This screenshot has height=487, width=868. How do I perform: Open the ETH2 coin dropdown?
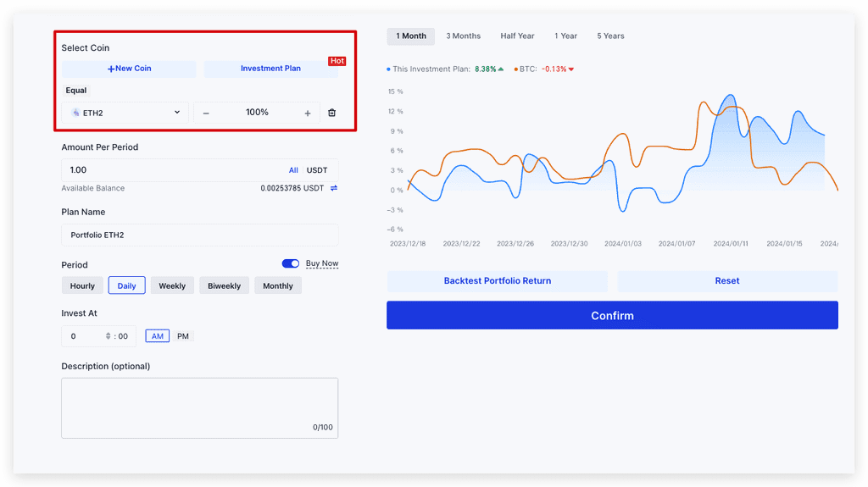click(125, 113)
